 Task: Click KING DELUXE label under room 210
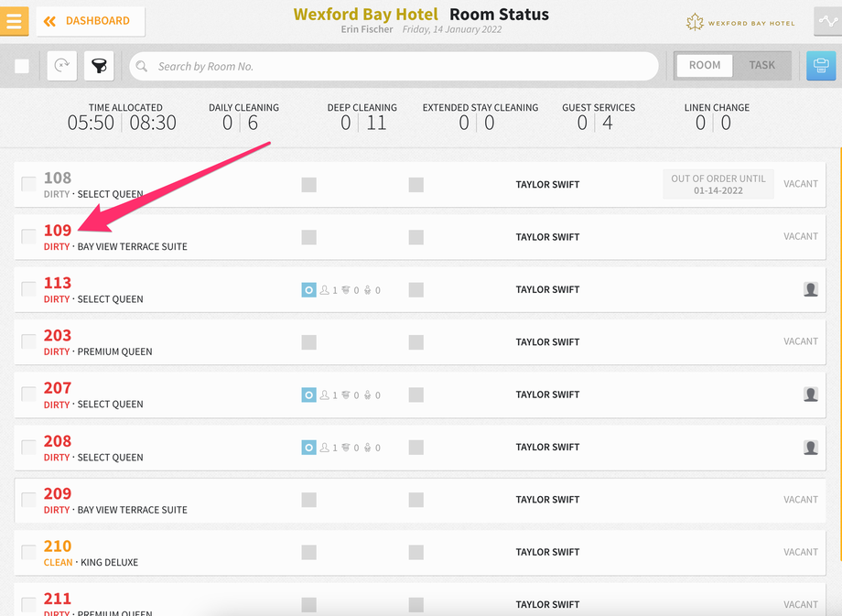pyautogui.click(x=109, y=562)
